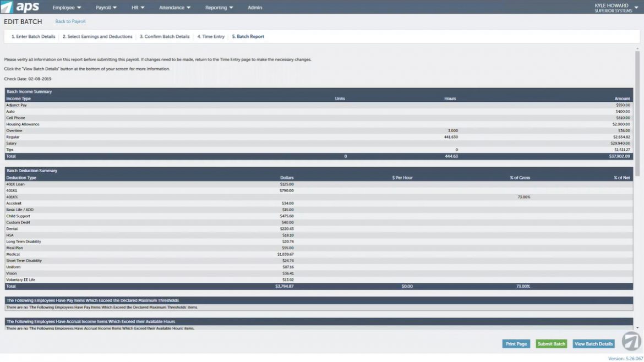The height and width of the screenshot is (362, 644).
Task: Open the Payroll dropdown menu
Action: click(x=106, y=7)
